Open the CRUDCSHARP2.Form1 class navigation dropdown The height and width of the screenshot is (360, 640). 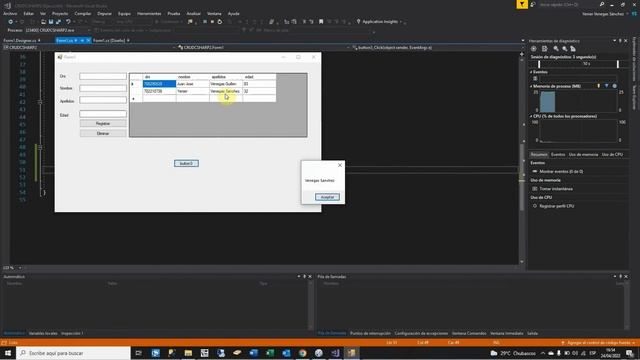point(263,47)
